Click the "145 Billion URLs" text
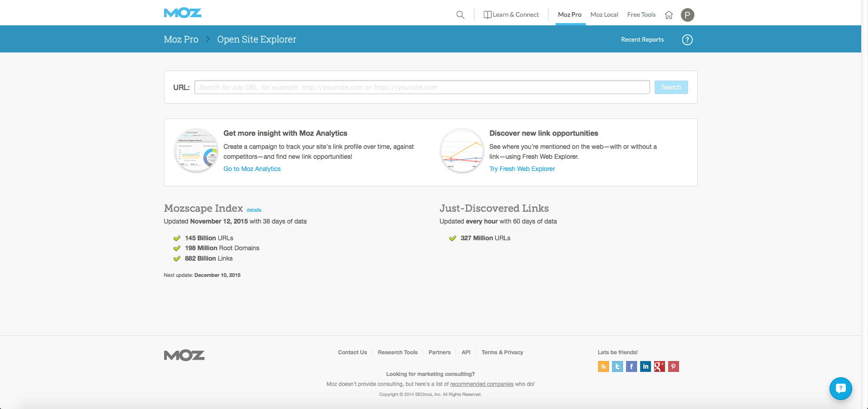 209,238
